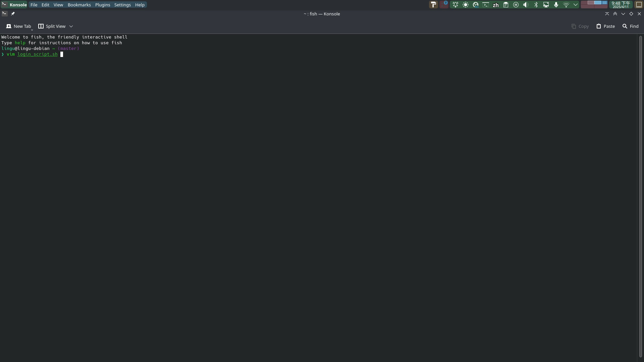Open the Bluetooth tray icon
Screen dimensions: 644x362
coord(536,5)
